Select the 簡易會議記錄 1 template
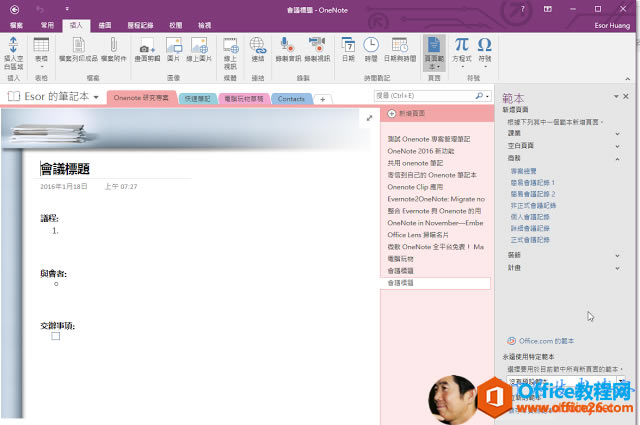 [533, 183]
